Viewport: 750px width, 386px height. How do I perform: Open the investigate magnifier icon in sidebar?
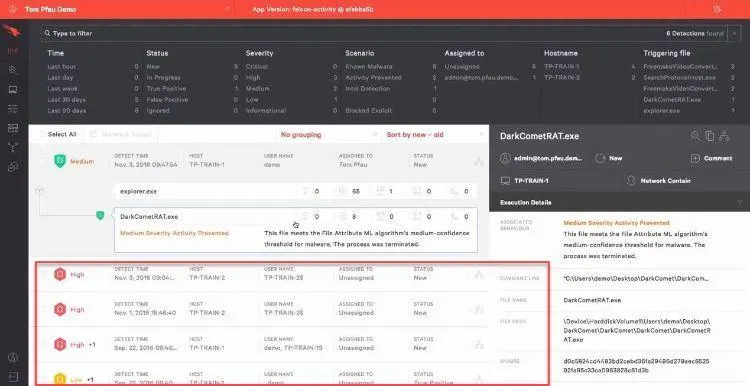(13, 70)
